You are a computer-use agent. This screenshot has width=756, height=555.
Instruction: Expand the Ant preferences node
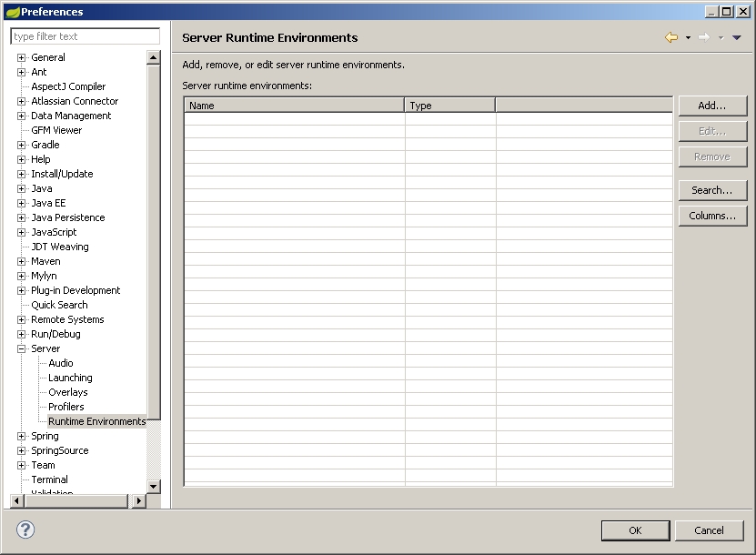click(x=21, y=72)
